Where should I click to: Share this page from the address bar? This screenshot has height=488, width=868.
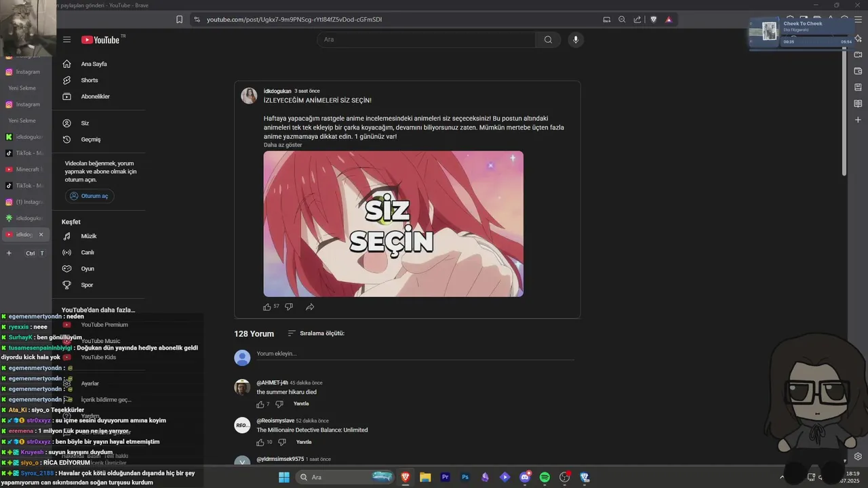tap(637, 20)
